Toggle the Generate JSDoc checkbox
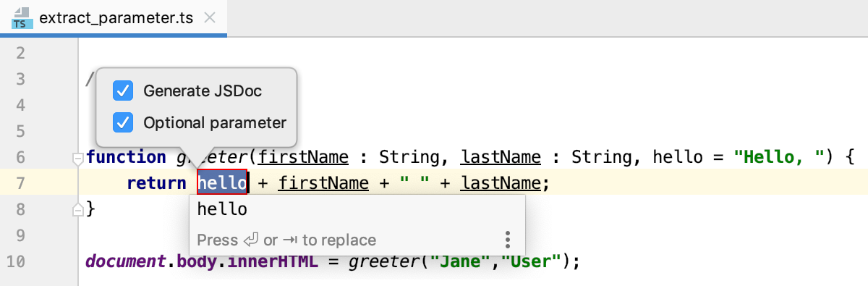 tap(124, 91)
